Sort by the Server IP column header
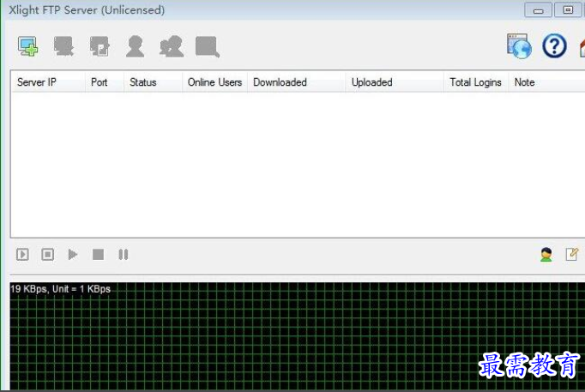This screenshot has width=585, height=392. click(48, 82)
